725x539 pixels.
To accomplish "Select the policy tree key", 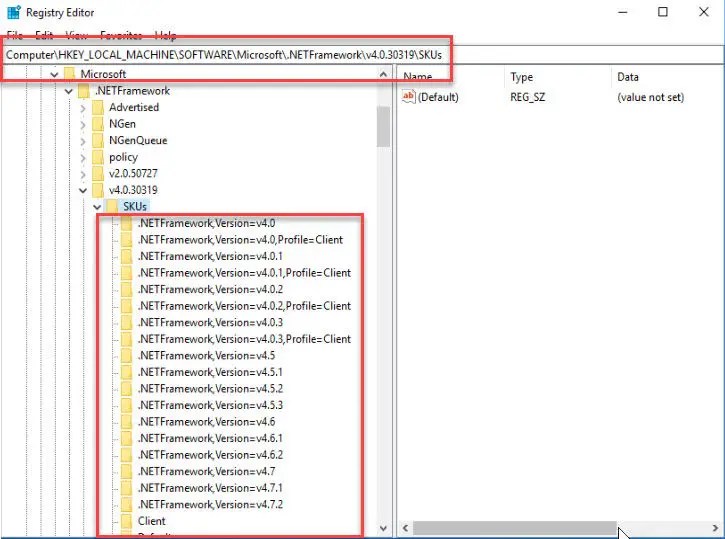I will click(123, 157).
